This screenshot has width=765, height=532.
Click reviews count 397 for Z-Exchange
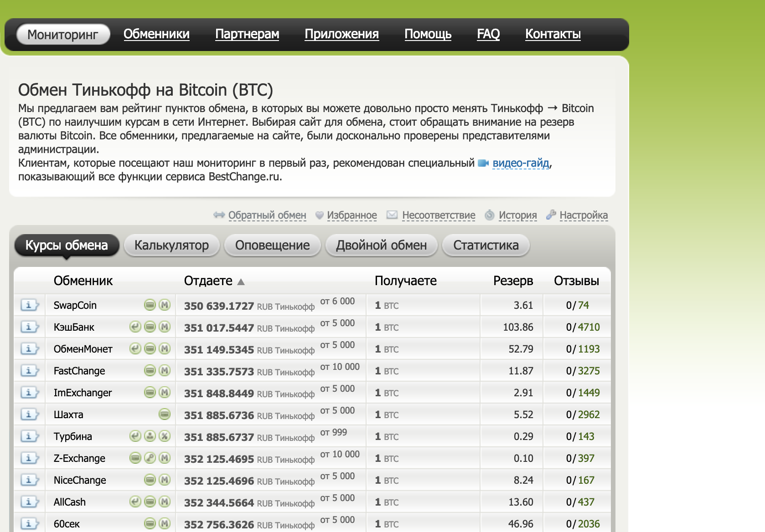tap(586, 458)
